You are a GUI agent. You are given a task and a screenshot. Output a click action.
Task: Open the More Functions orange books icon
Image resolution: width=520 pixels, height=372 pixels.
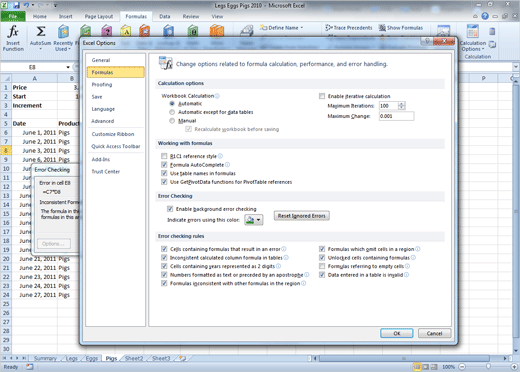(217, 31)
